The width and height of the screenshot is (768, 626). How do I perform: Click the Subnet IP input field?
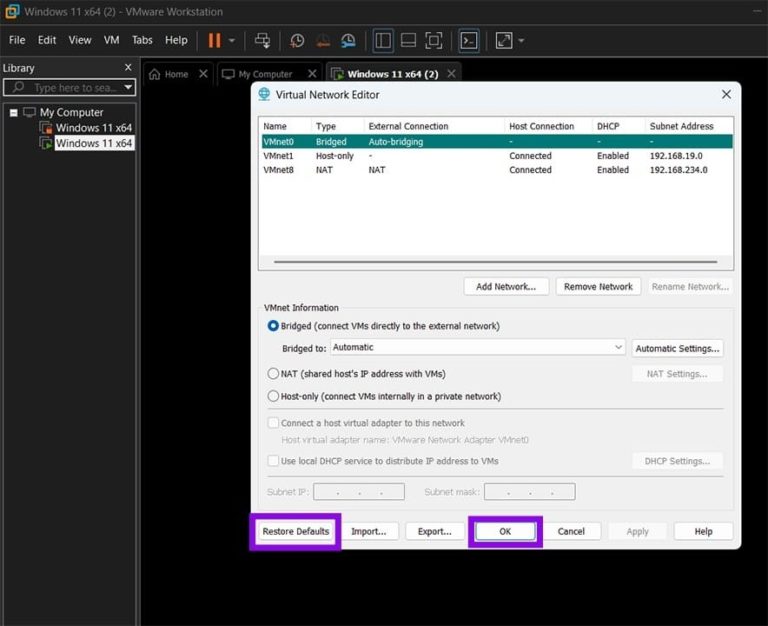coord(359,491)
